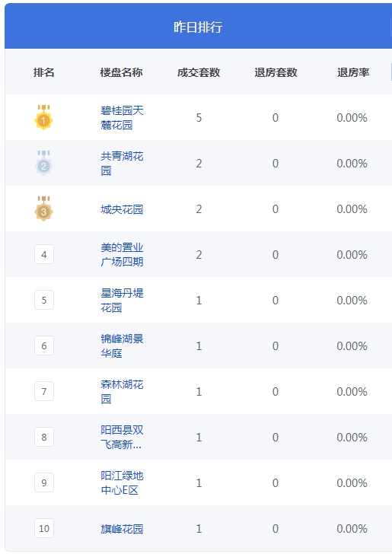Click the rank 7 number badge
Viewport: 392px width, 554px height.
(44, 391)
